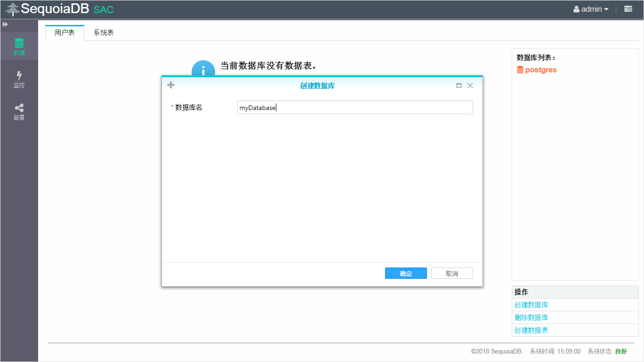The image size is (644, 362).
Task: Select the postgres database in list
Action: tap(541, 70)
